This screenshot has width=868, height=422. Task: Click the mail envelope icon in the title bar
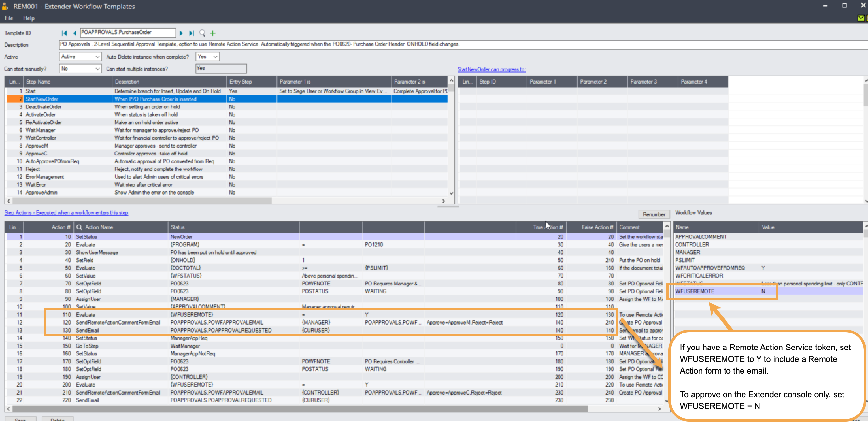[x=861, y=18]
